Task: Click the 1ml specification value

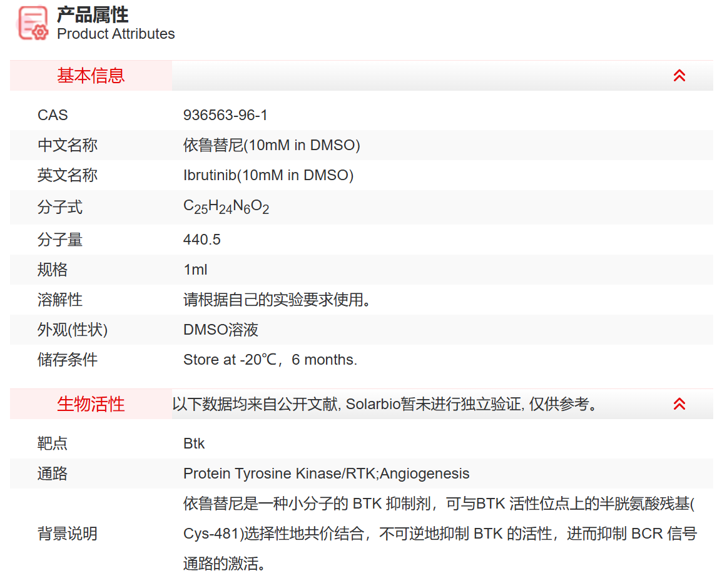Action: coord(195,270)
